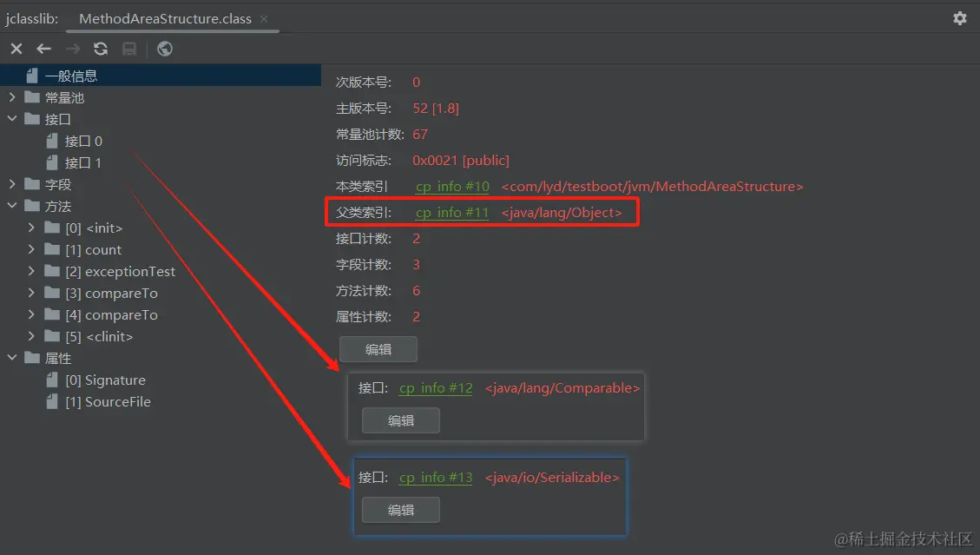Reload the class file with refresh icon

[101, 49]
